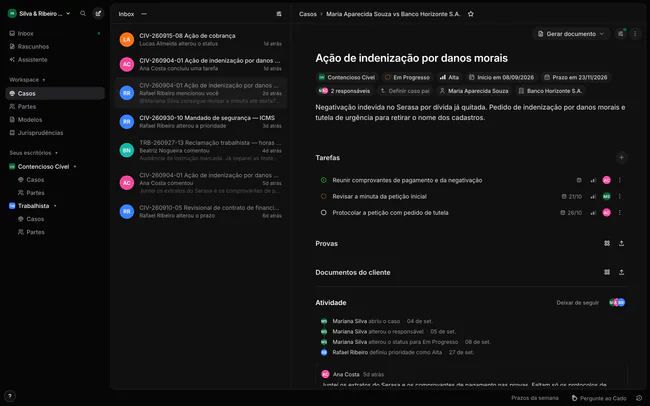Open Jurisprudências in the sidebar
This screenshot has height=406, width=650.
click(x=55, y=133)
